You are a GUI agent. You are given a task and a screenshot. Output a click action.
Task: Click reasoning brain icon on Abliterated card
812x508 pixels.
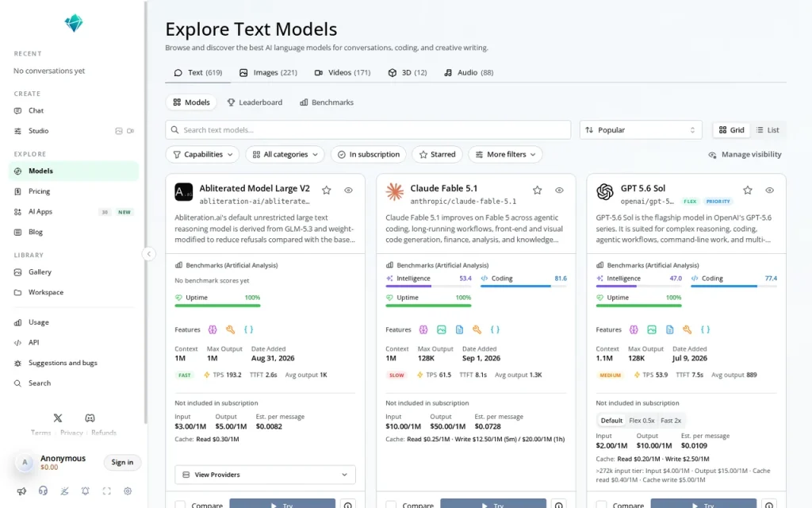point(213,329)
